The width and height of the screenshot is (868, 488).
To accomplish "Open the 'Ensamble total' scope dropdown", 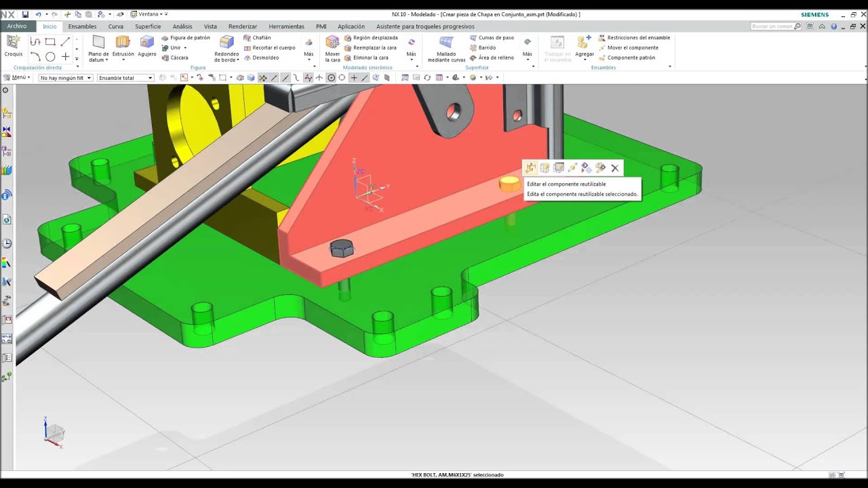I will pyautogui.click(x=125, y=78).
